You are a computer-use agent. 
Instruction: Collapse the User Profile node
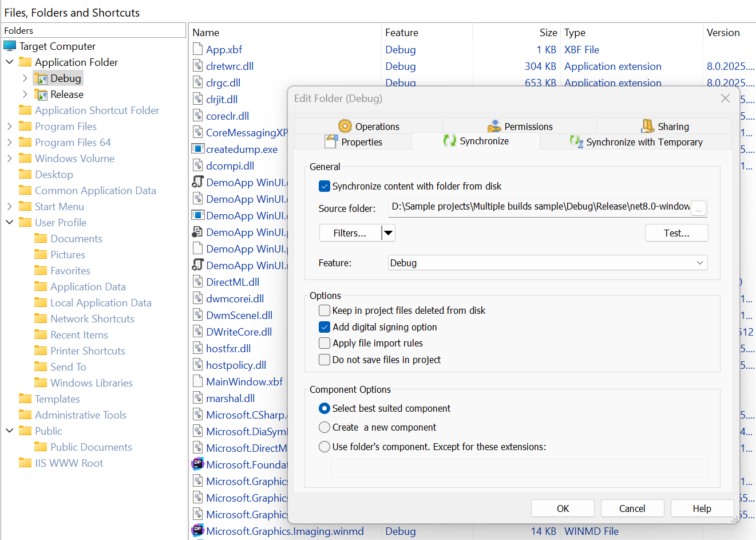pos(10,222)
